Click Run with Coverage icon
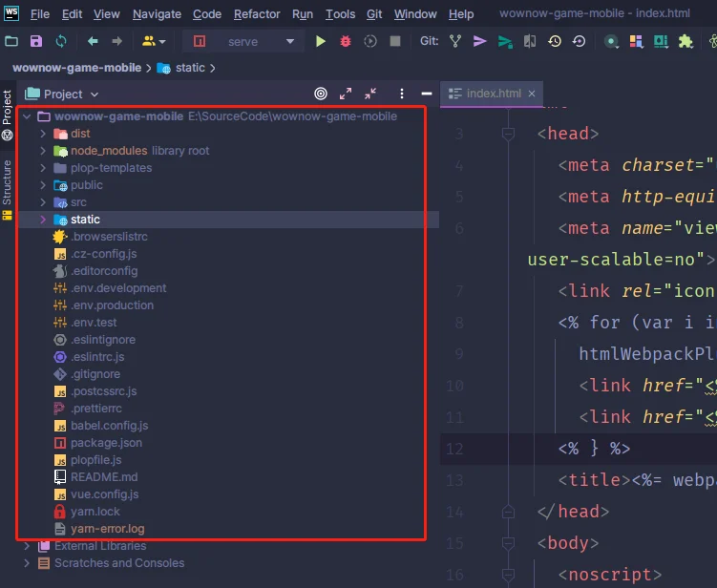Viewport: 717px width, 588px height. point(369,42)
